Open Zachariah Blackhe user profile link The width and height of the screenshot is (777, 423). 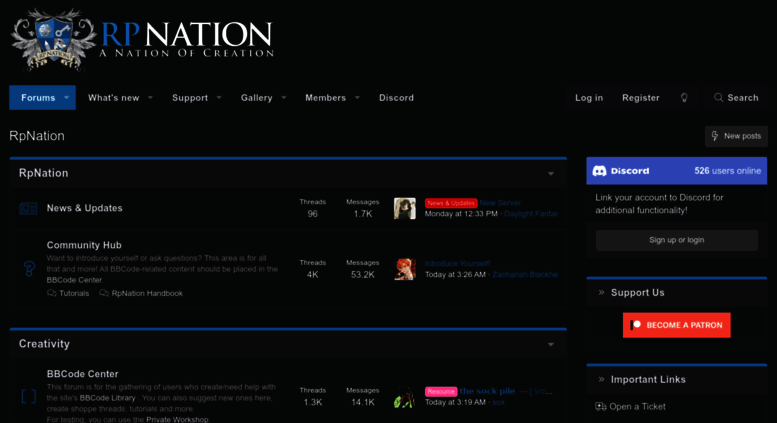[x=525, y=274]
